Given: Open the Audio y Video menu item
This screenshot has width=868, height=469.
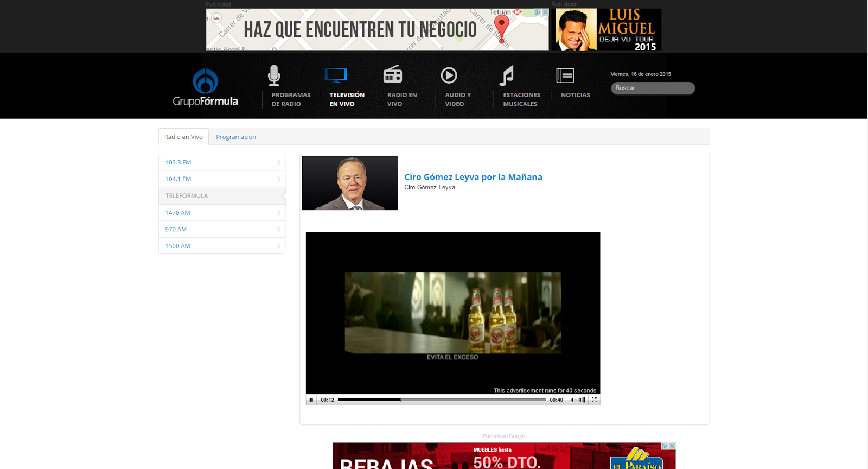Looking at the screenshot, I should pyautogui.click(x=458, y=99).
